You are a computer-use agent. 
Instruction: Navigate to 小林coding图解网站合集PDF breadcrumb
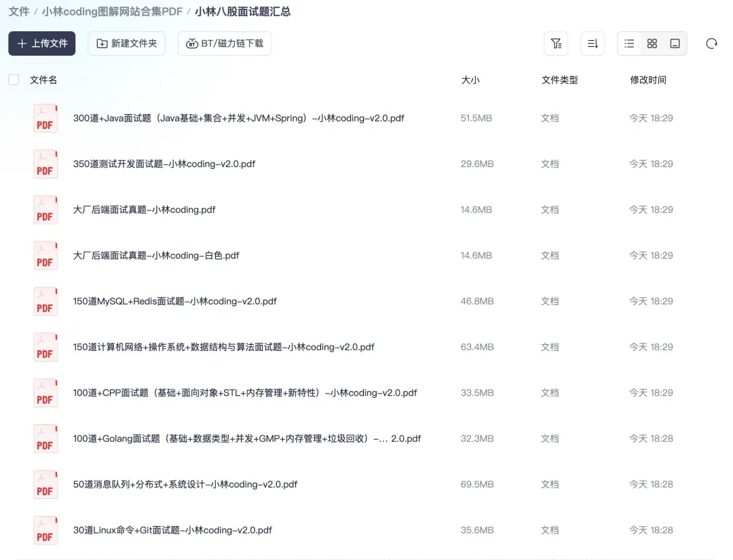[x=113, y=12]
